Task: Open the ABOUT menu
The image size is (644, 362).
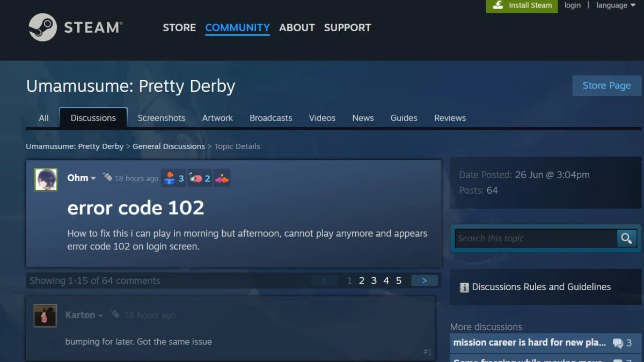Action: pyautogui.click(x=297, y=27)
